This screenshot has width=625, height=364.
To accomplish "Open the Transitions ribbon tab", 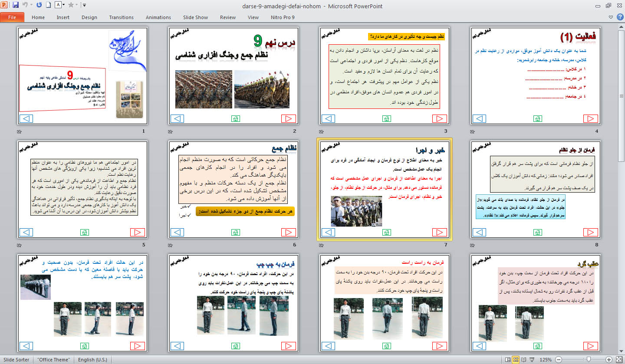I will pos(121,17).
